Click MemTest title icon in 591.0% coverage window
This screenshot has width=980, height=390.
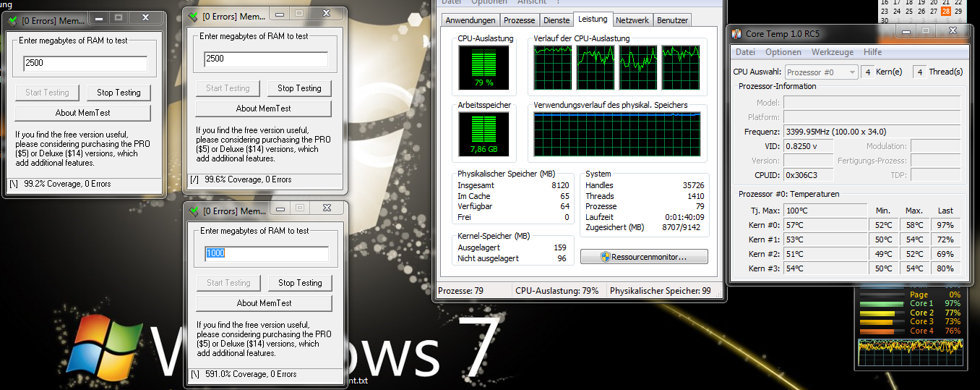(x=193, y=211)
